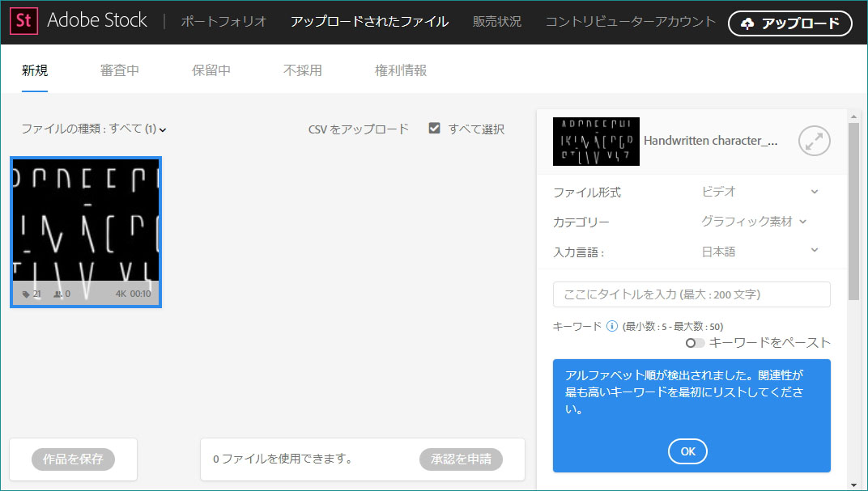Click the 承認を申請 button

pos(461,459)
